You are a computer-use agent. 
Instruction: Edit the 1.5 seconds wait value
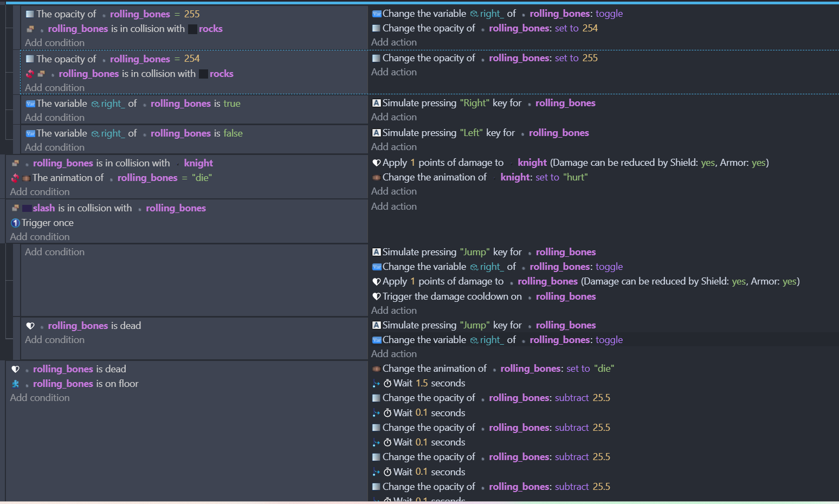[x=422, y=383]
